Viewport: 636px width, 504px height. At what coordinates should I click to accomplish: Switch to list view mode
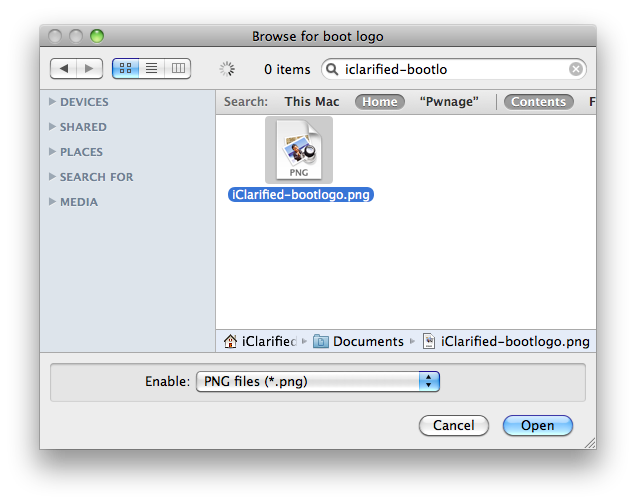tap(152, 69)
